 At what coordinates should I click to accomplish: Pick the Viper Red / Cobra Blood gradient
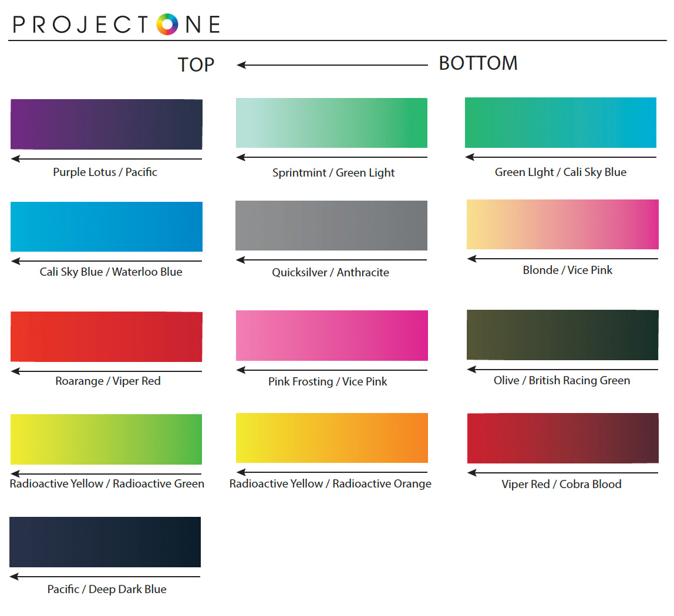pyautogui.click(x=562, y=438)
